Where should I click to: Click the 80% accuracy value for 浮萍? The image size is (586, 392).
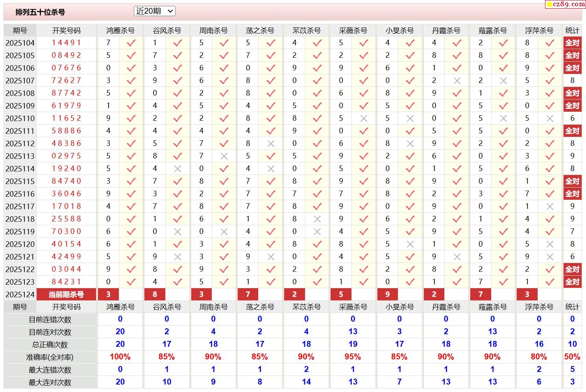pos(539,357)
